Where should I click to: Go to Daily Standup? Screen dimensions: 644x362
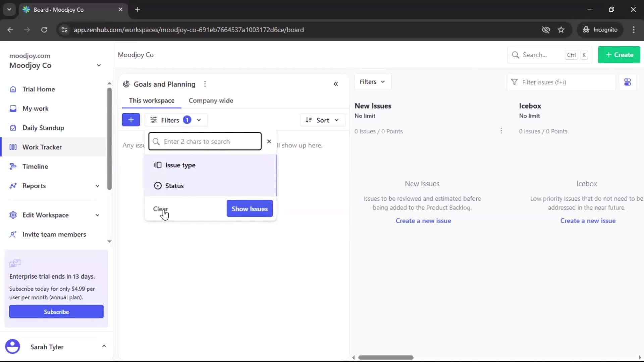[x=43, y=128]
